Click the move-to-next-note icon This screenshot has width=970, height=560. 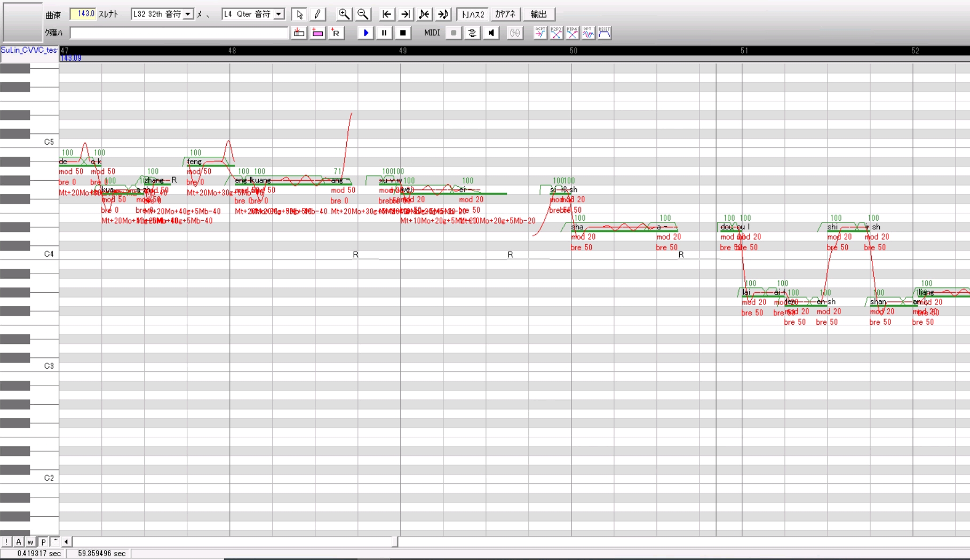[x=443, y=14]
